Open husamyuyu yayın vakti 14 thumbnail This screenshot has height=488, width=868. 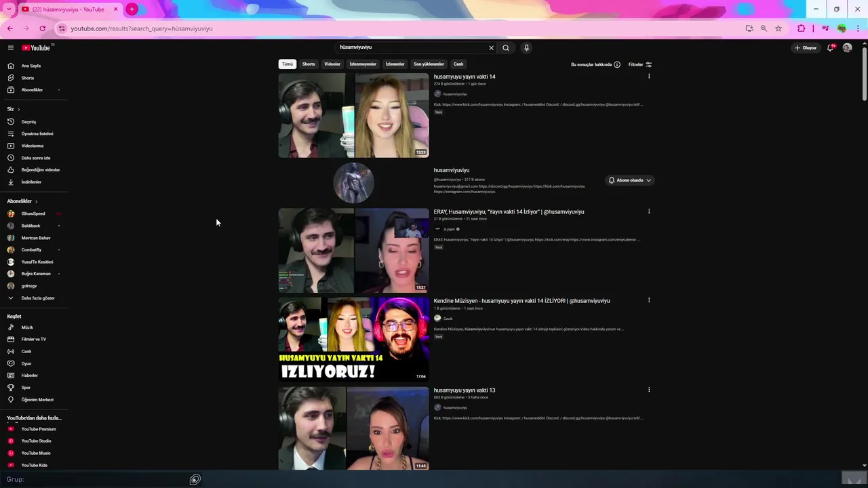click(x=353, y=115)
